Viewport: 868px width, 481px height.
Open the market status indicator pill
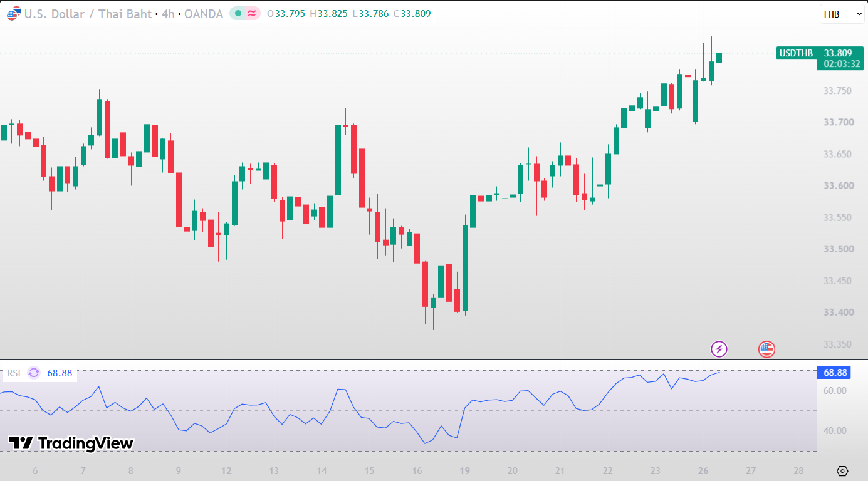click(x=245, y=13)
